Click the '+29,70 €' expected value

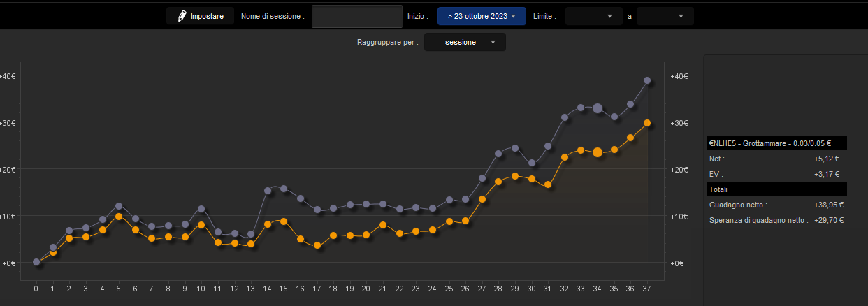(x=829, y=220)
